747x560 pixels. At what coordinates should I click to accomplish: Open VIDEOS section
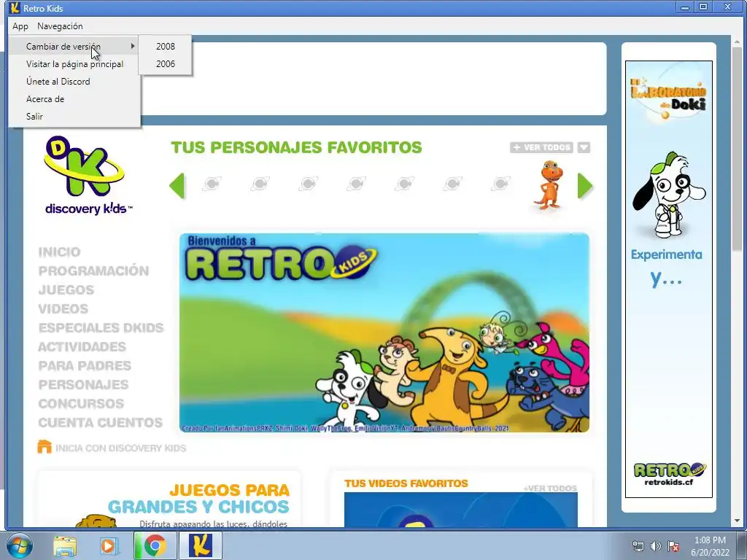(63, 309)
